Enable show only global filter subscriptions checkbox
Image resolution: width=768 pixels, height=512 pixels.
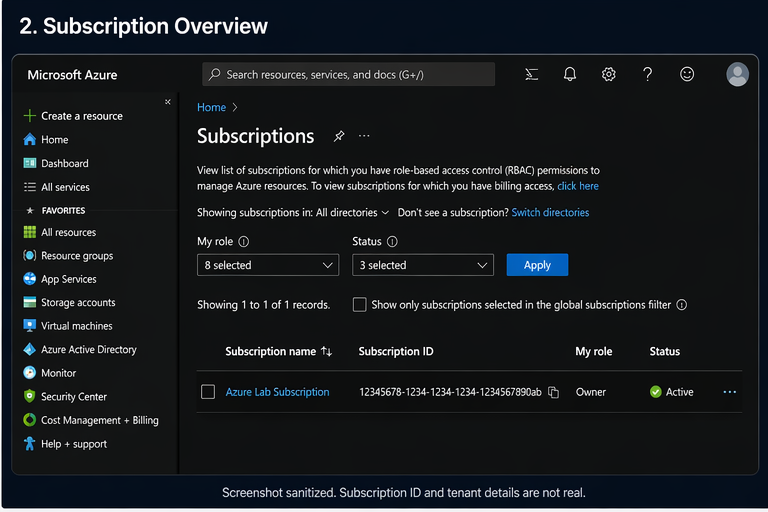tap(359, 305)
